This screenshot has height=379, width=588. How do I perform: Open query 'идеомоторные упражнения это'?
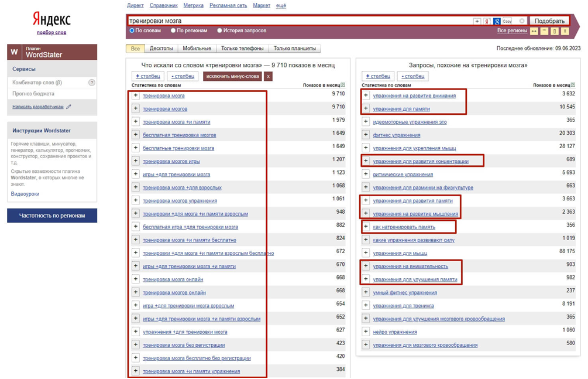410,122
